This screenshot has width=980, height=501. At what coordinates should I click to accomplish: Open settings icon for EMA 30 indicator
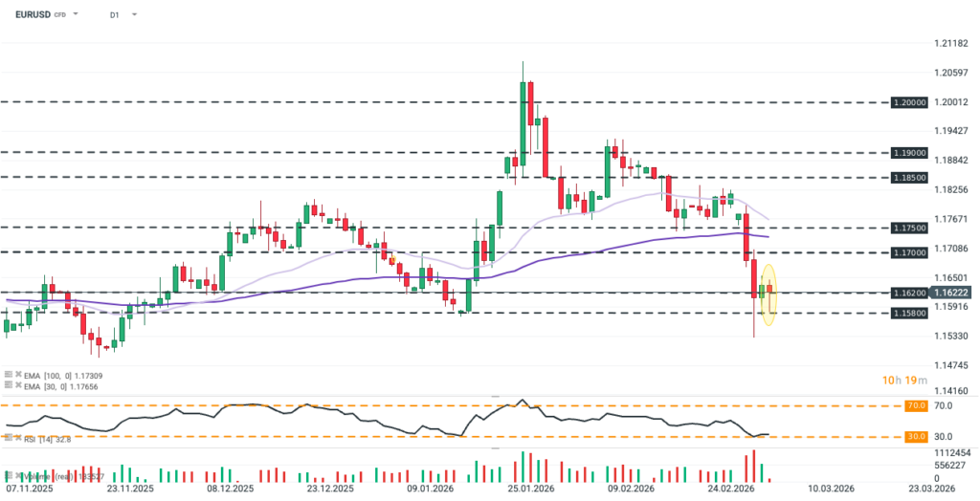click(9, 384)
